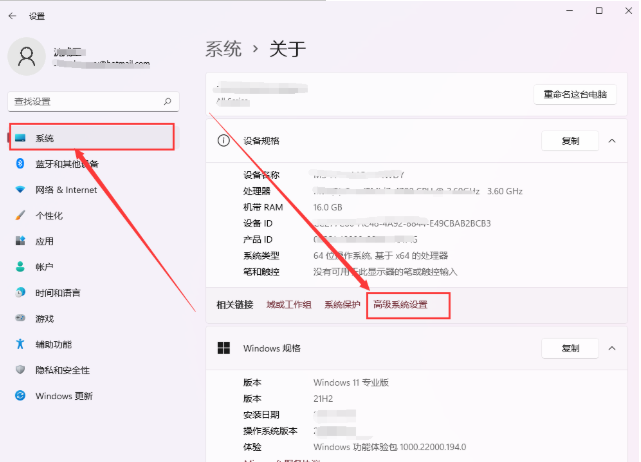Open Privacy and security settings
Image resolution: width=641 pixels, height=462 pixels.
[x=62, y=370]
